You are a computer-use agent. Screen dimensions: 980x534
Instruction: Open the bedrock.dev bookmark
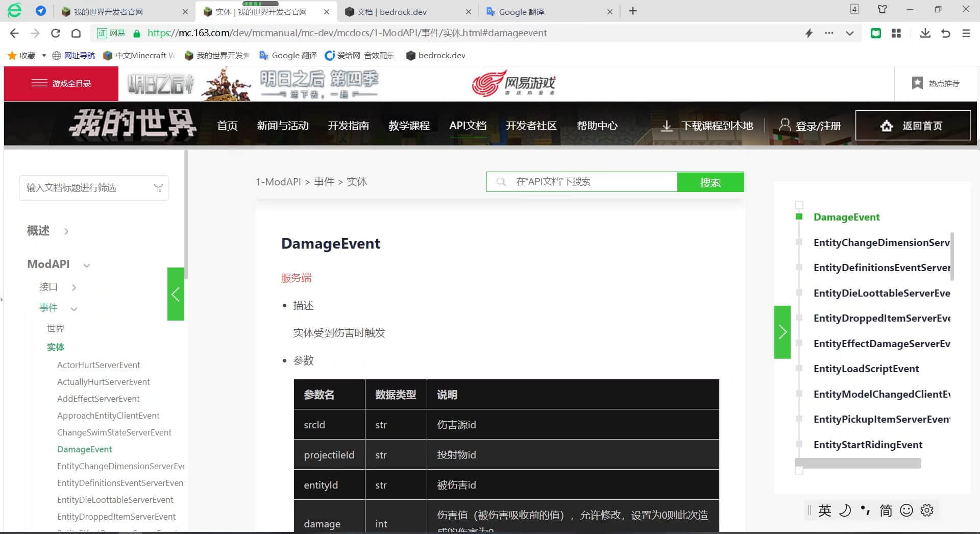point(435,55)
